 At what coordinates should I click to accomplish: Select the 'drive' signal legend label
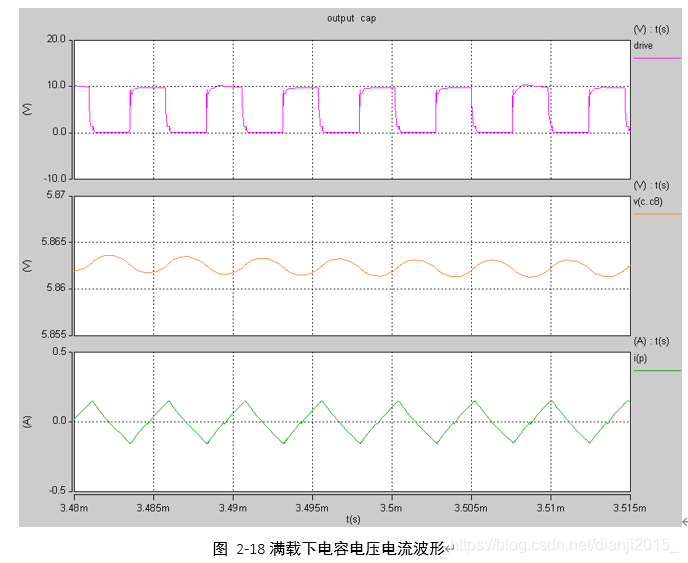tap(643, 46)
